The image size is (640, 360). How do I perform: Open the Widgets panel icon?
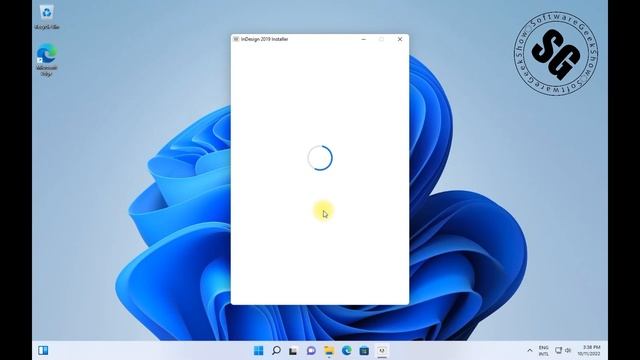click(x=43, y=351)
